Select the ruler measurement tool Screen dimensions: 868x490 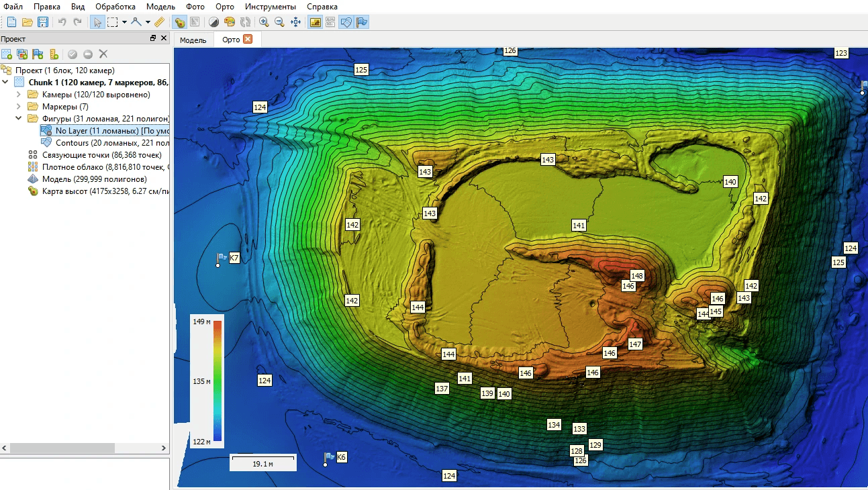[159, 22]
